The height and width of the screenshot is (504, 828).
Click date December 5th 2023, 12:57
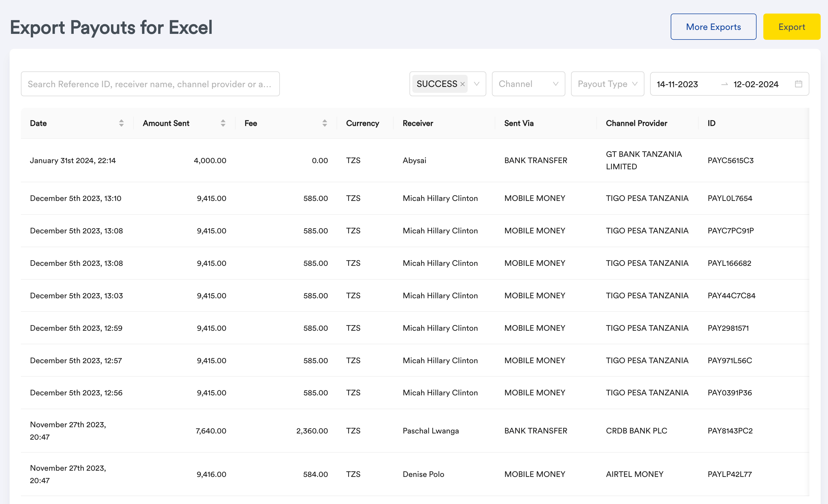click(76, 360)
